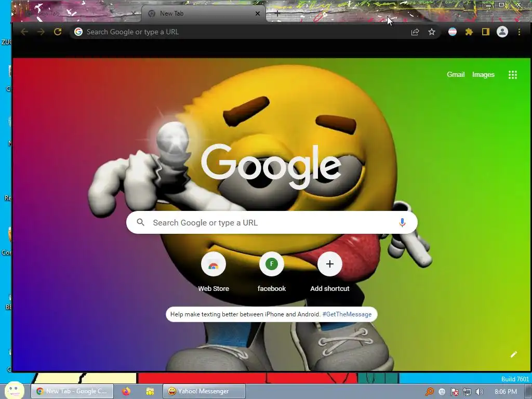Open Chrome's three-dot menu
This screenshot has width=532, height=399.
pyautogui.click(x=519, y=32)
